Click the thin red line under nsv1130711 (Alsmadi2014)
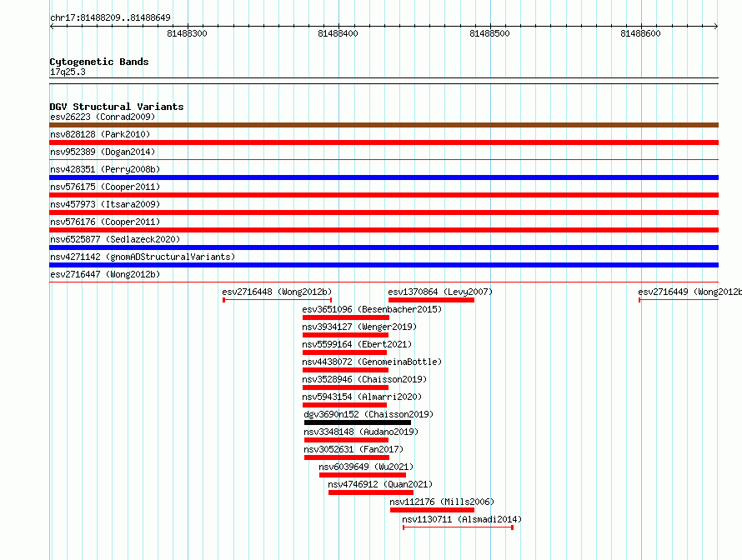 click(458, 527)
